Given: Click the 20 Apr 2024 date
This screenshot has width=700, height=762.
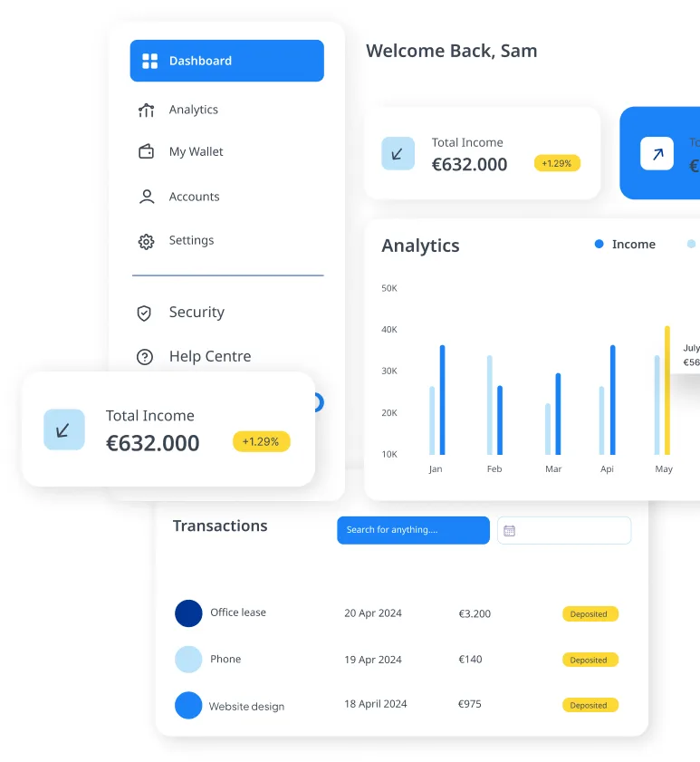Looking at the screenshot, I should [373, 613].
